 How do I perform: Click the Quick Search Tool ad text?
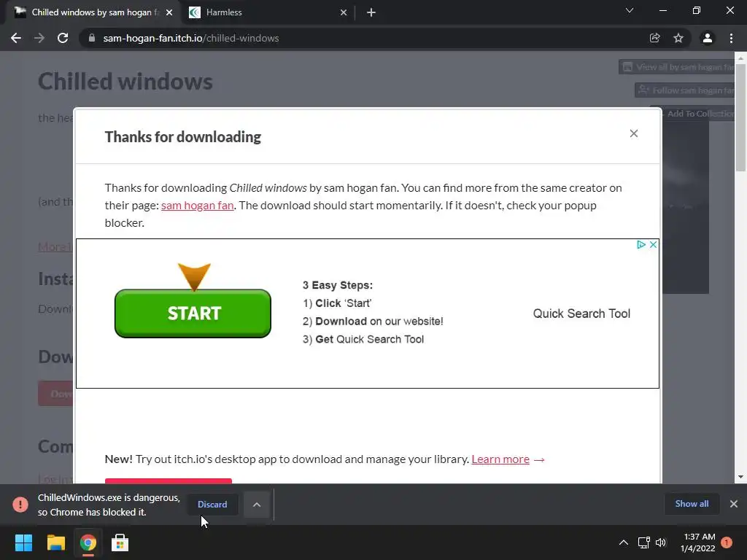[x=581, y=314]
